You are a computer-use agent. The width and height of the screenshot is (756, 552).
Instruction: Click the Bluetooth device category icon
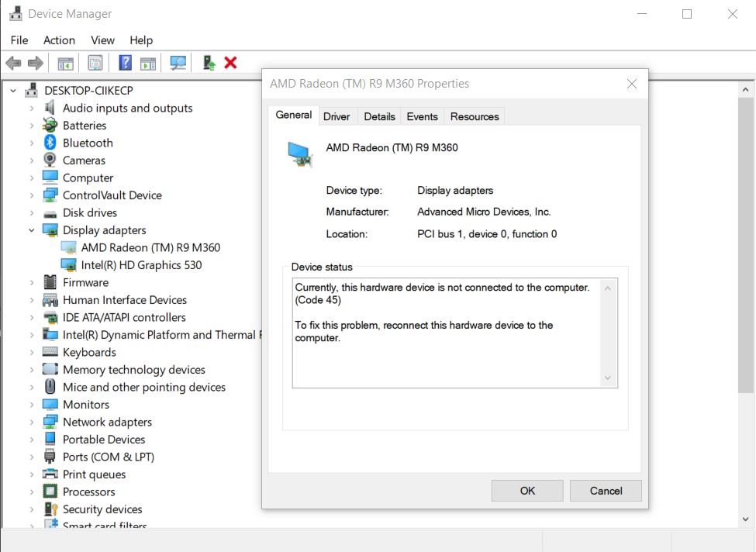[x=50, y=143]
